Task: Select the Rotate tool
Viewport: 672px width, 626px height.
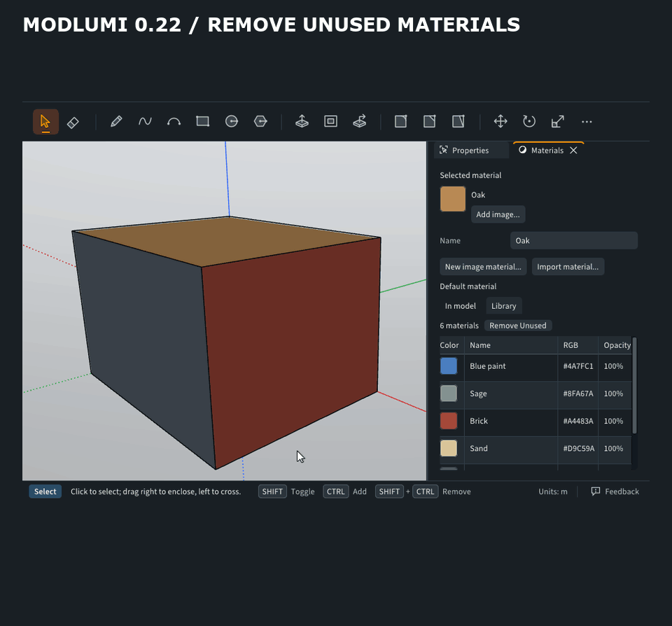Action: [529, 122]
